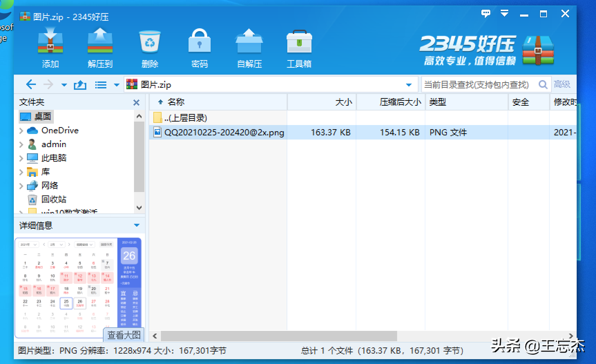Go up one directory level icon

pos(80,85)
